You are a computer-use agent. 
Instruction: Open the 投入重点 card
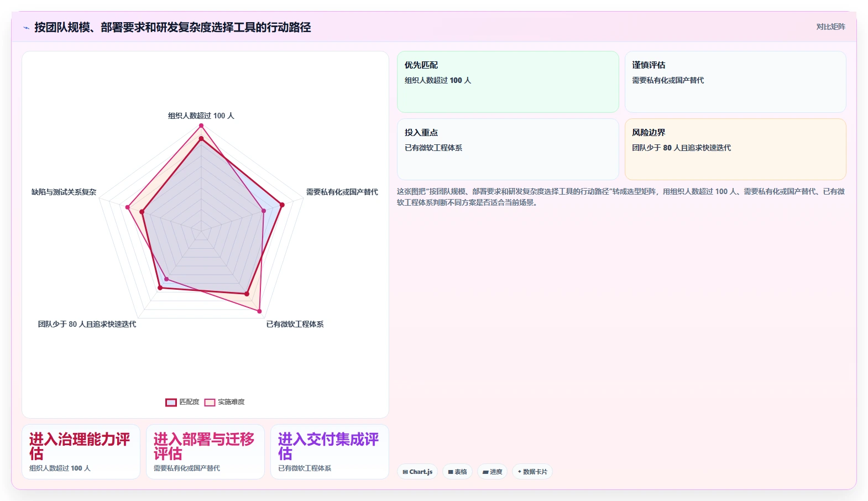pyautogui.click(x=508, y=149)
